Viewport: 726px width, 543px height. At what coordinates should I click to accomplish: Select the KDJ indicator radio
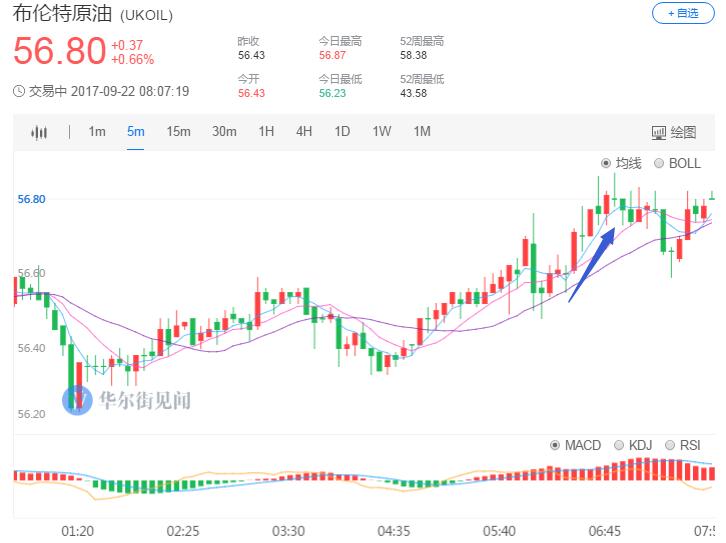(x=619, y=445)
